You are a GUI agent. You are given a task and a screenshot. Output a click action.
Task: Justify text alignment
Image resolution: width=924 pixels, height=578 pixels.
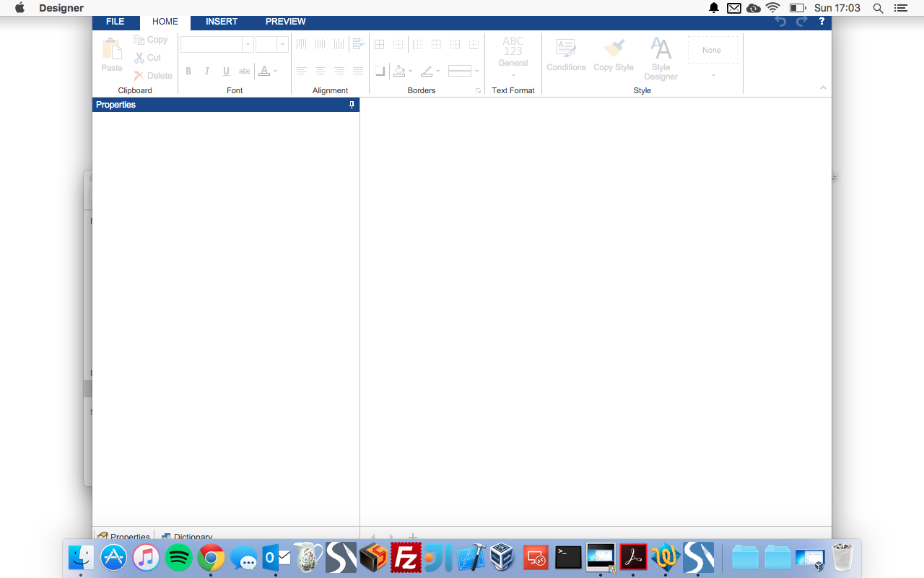click(358, 71)
